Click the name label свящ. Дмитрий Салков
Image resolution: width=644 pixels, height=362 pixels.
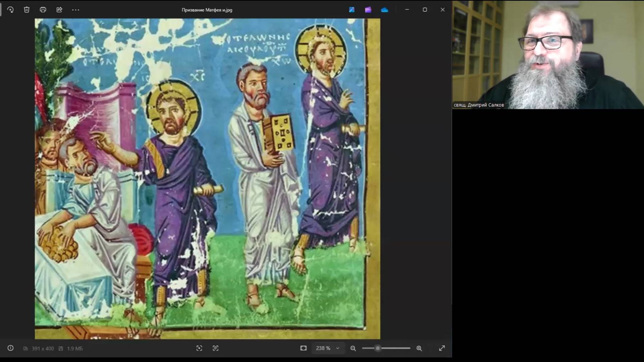coord(479,105)
